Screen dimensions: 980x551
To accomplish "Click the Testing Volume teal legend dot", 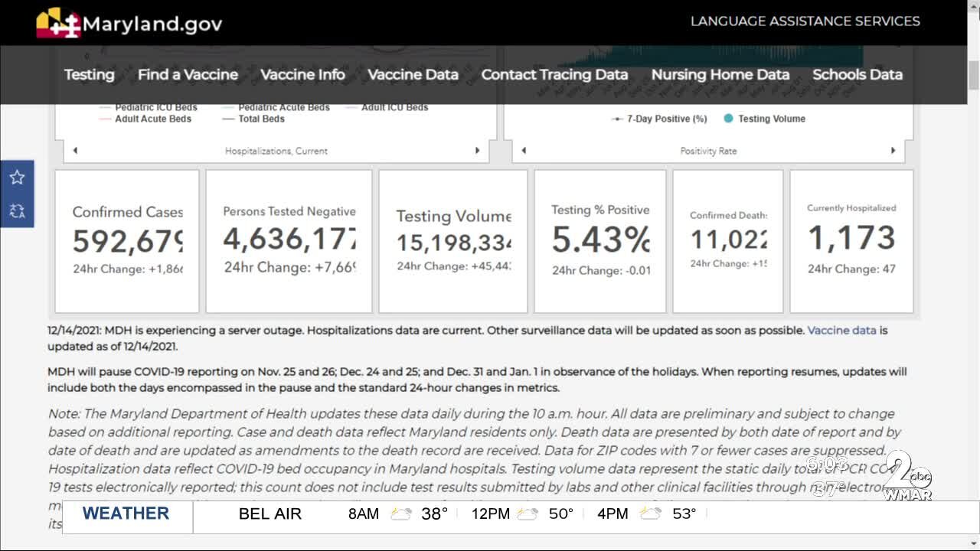I will click(728, 119).
